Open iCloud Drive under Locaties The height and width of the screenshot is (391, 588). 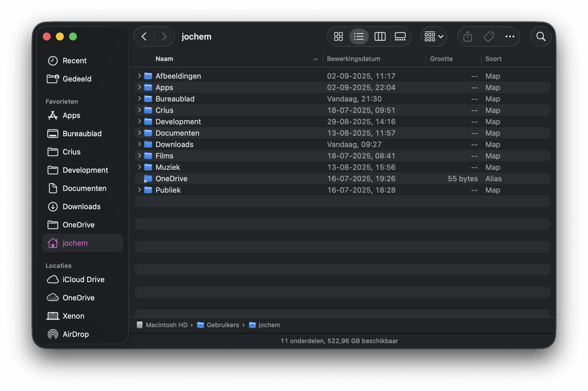(83, 279)
